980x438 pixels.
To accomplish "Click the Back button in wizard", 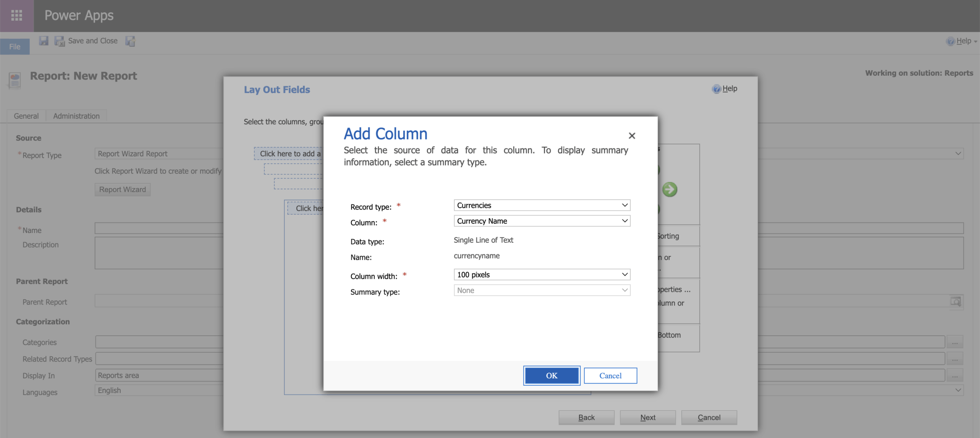I will click(586, 417).
